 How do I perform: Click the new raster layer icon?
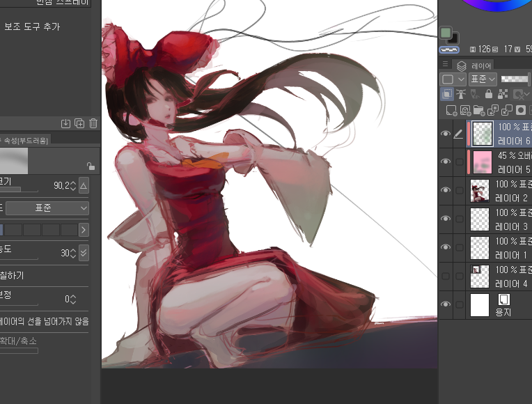coord(451,110)
